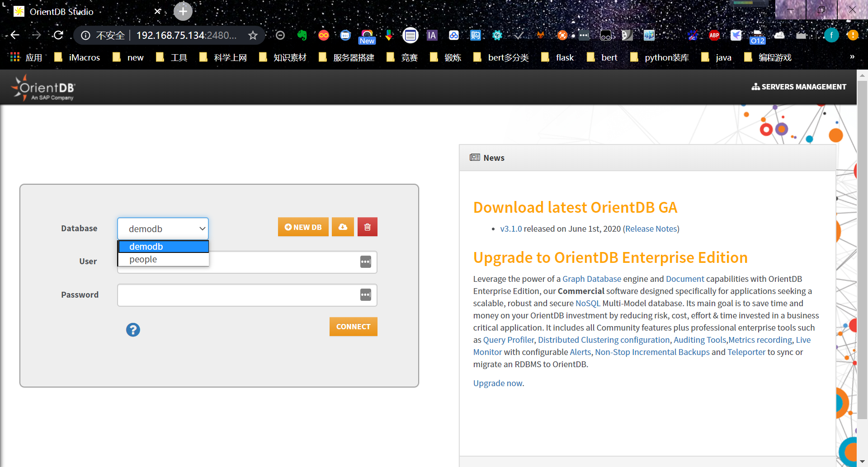Open the Auditing Tools link

(x=700, y=340)
